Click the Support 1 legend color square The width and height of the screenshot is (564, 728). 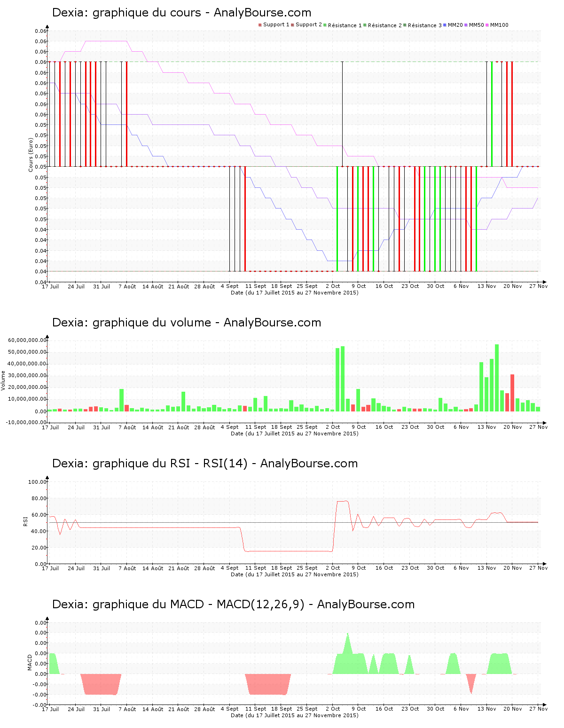(260, 25)
